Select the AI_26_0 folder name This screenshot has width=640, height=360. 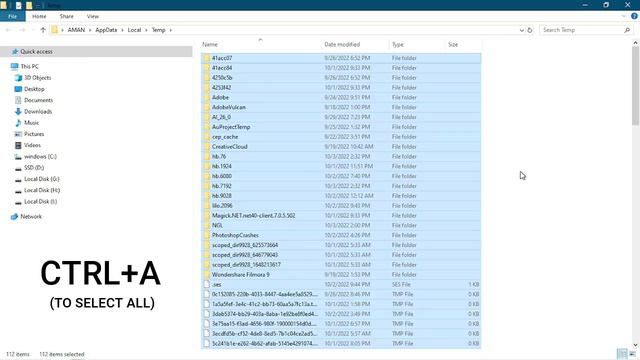tap(221, 117)
